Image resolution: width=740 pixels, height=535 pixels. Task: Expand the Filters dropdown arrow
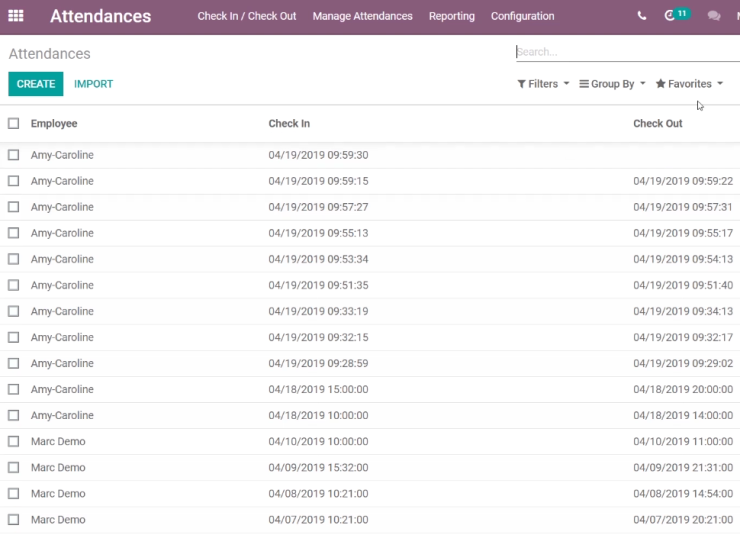coord(566,84)
